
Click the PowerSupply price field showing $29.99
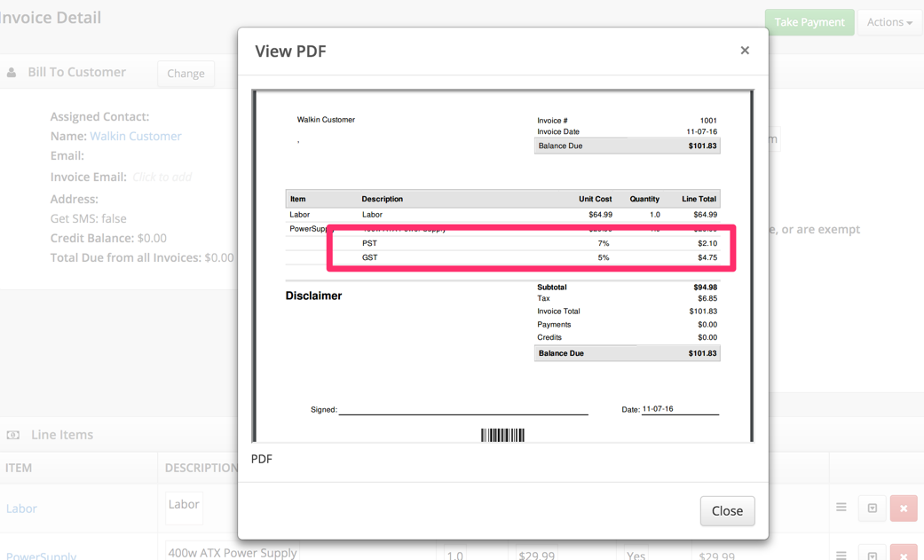click(536, 554)
